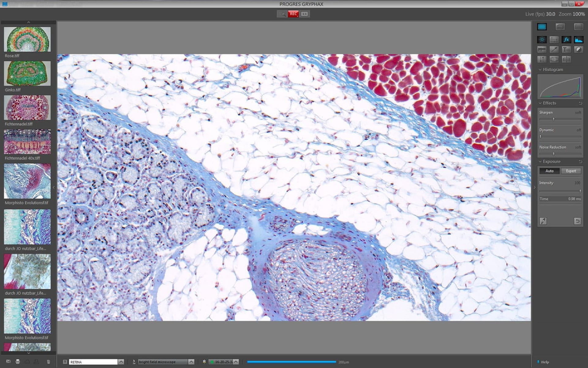Click the trash/delete icon at bottom left

(x=48, y=362)
